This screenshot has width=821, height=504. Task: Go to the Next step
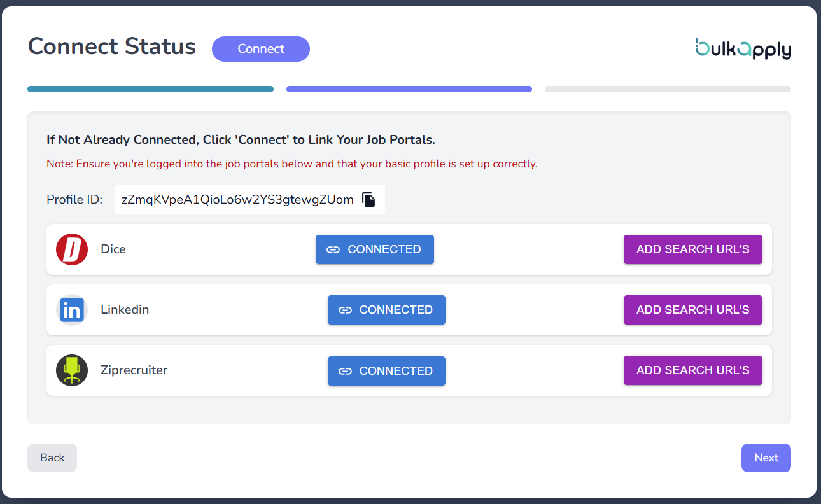pos(766,458)
